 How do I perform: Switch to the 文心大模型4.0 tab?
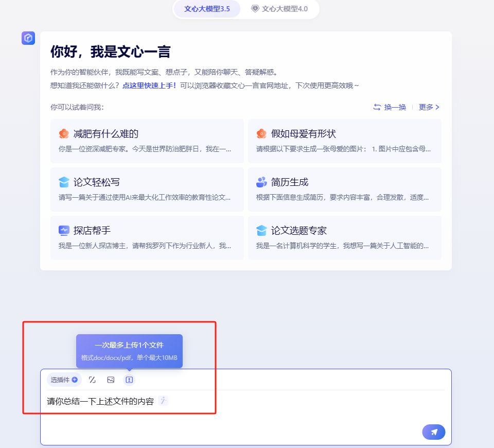coord(279,9)
